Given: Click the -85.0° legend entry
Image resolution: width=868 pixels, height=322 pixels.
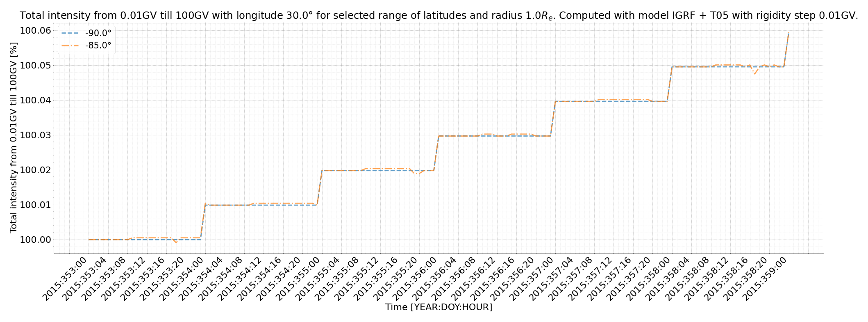Looking at the screenshot, I should (x=86, y=46).
